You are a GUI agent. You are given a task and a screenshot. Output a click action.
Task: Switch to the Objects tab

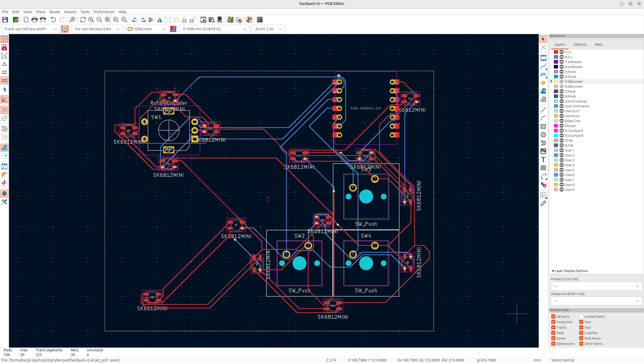click(580, 44)
